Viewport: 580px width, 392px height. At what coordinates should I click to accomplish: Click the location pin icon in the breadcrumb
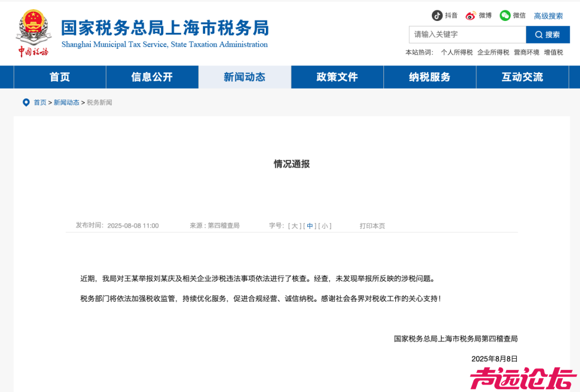click(26, 102)
